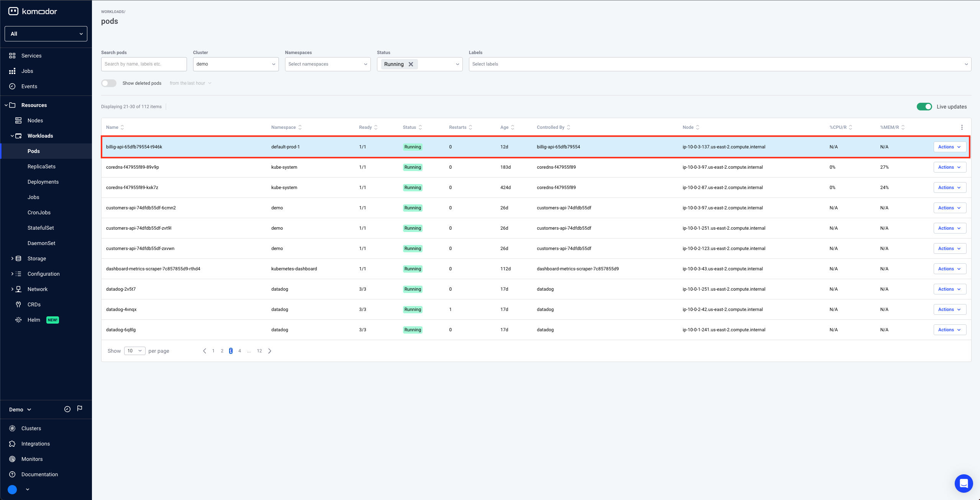Click pod customers-api-74dfdb55df-6cmn2
980x500 pixels.
(x=141, y=208)
